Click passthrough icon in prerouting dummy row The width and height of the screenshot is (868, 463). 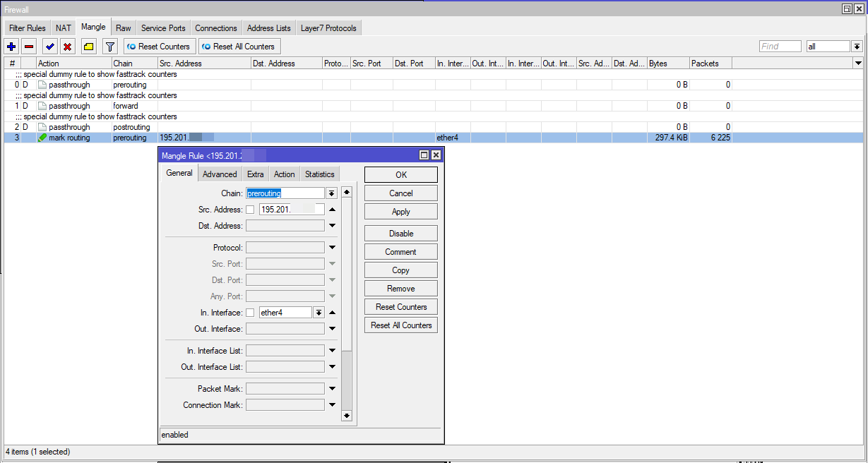coord(42,85)
